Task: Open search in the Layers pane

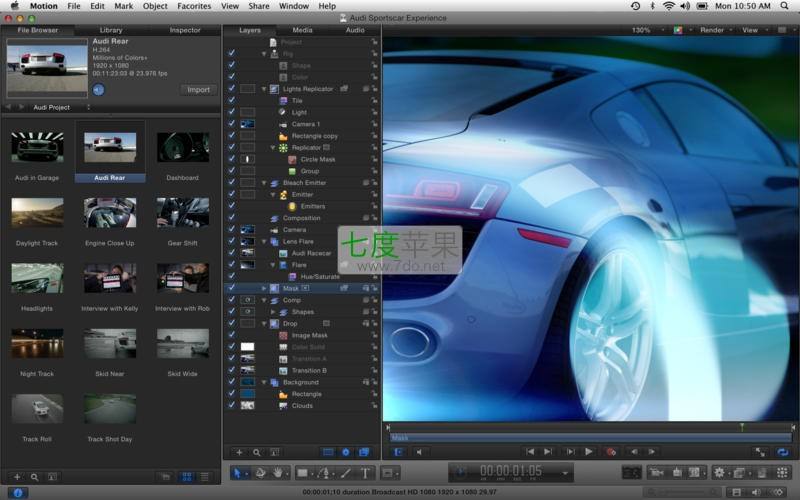Action: pyautogui.click(x=257, y=452)
